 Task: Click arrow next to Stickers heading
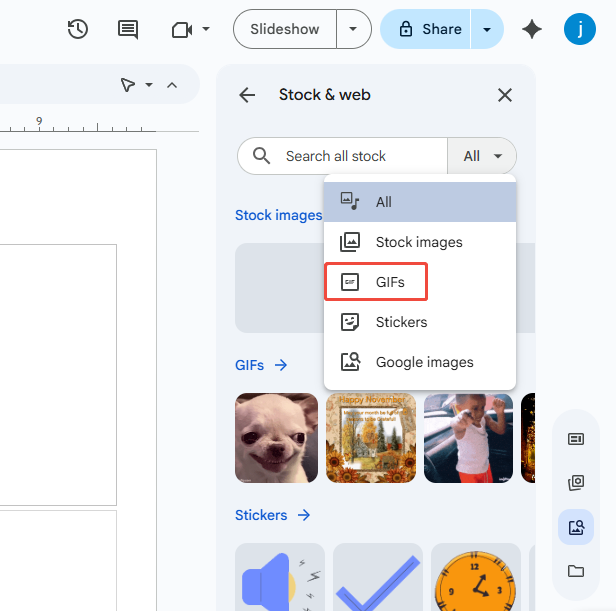[x=304, y=515]
